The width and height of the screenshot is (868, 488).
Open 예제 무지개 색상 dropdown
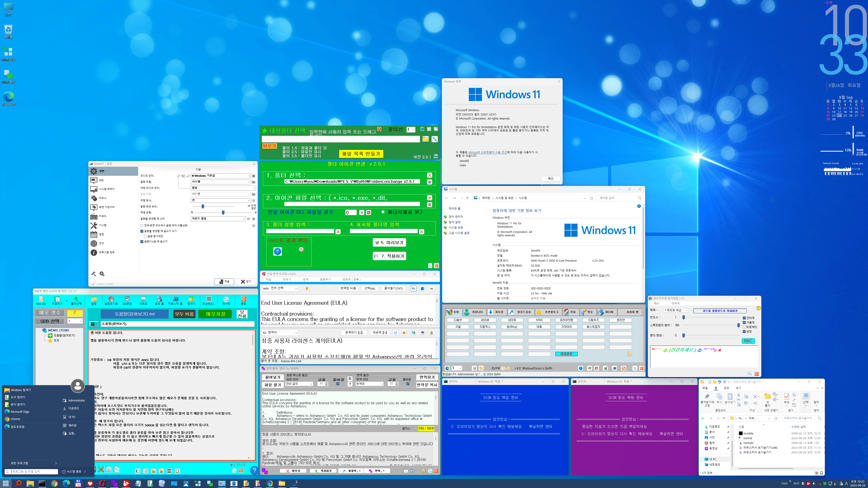point(676,310)
